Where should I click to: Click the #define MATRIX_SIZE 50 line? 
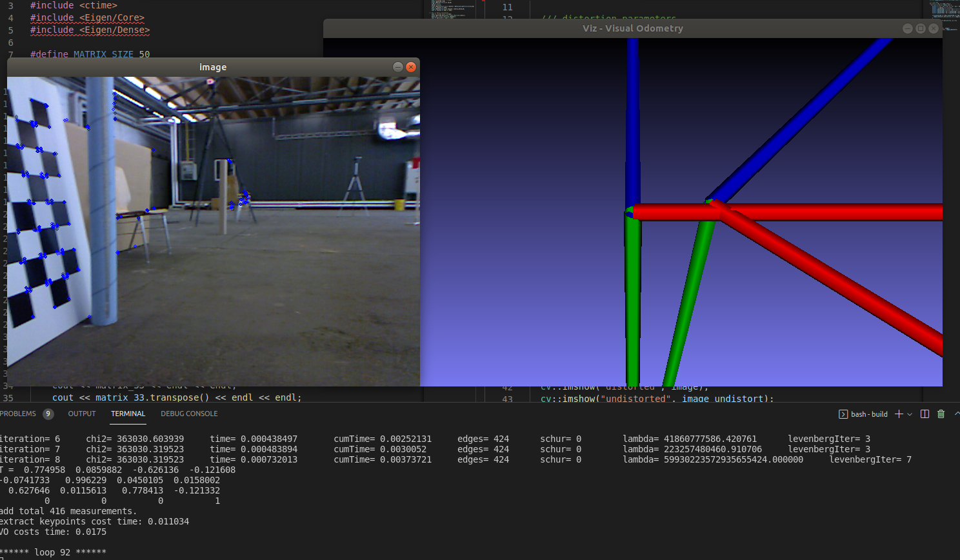(x=90, y=54)
